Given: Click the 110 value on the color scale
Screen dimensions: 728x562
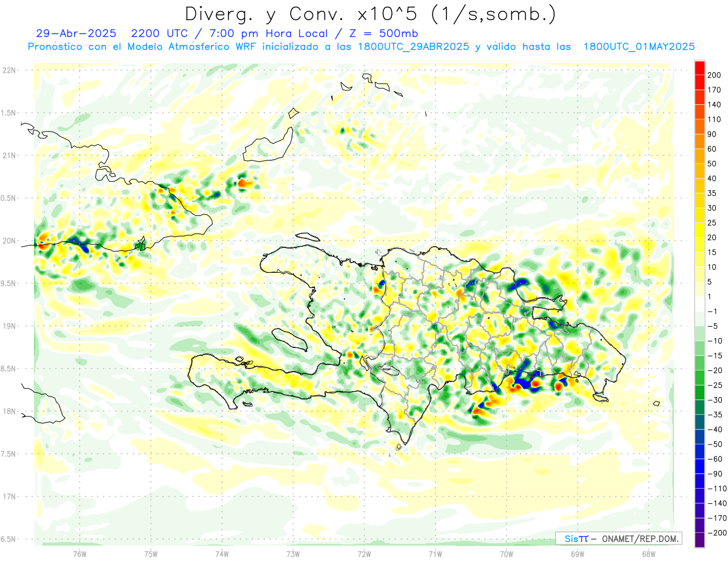Looking at the screenshot, I should (714, 119).
